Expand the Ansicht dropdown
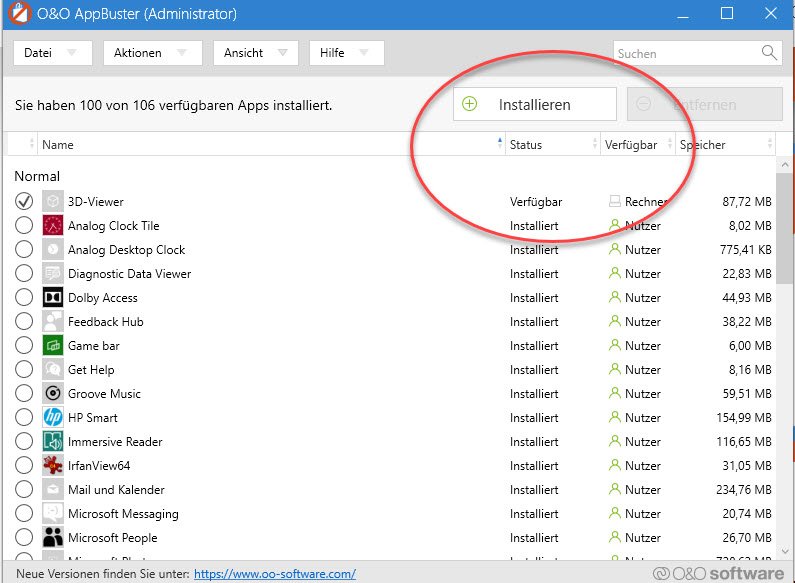 click(255, 53)
